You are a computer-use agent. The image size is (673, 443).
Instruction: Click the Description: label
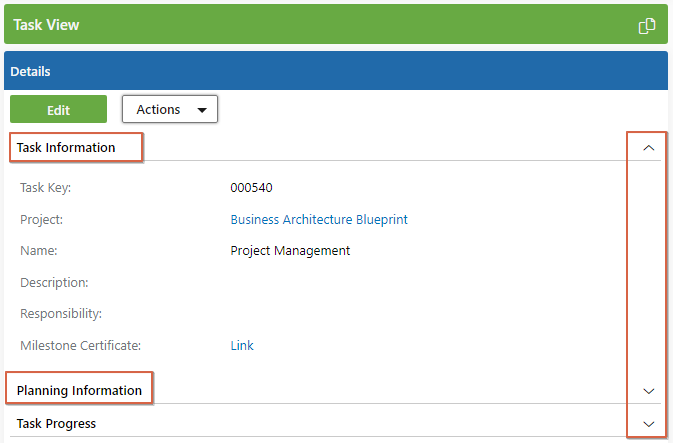pos(54,282)
